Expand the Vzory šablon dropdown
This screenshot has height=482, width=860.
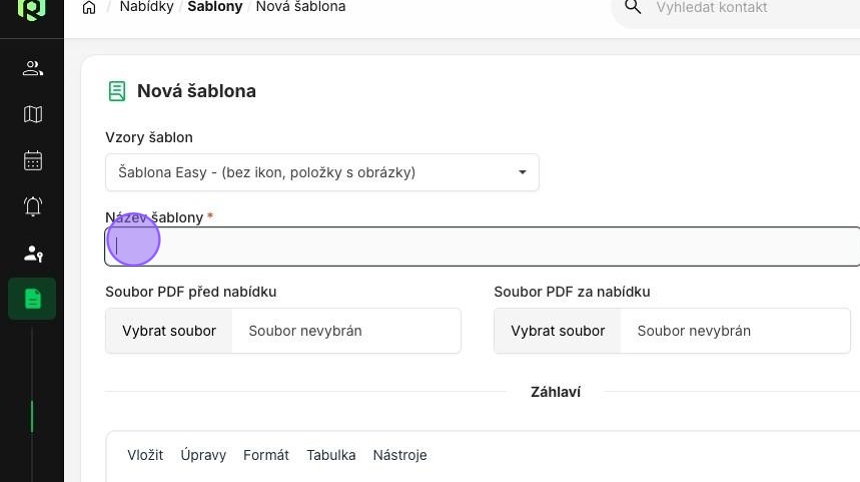click(322, 172)
